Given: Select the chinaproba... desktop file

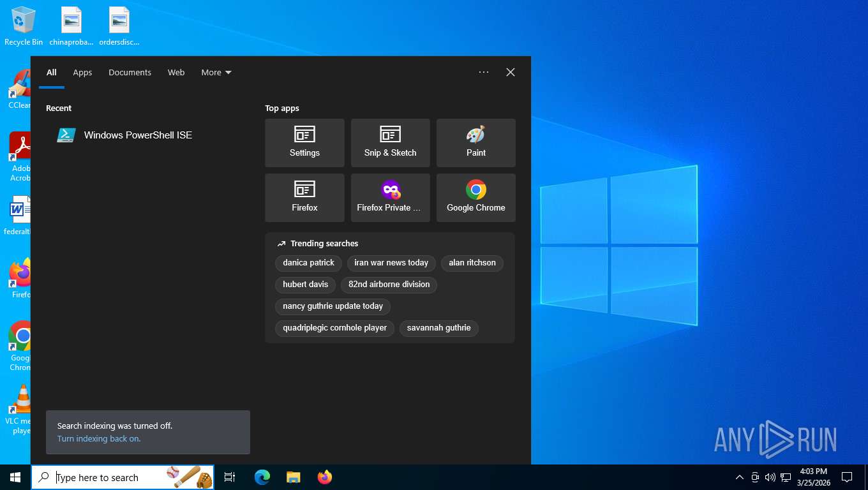Looking at the screenshot, I should [71, 27].
